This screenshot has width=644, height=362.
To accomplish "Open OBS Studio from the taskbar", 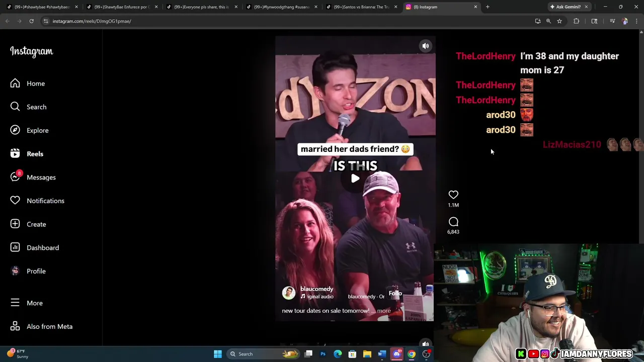I will [x=426, y=354].
